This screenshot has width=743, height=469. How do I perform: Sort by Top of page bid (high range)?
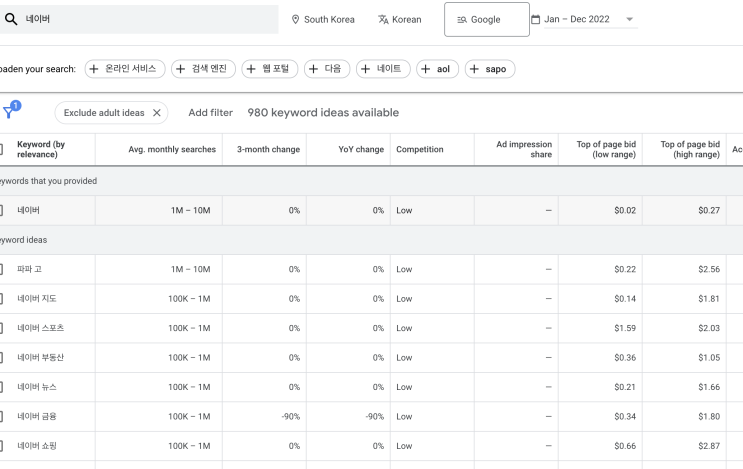(x=690, y=149)
